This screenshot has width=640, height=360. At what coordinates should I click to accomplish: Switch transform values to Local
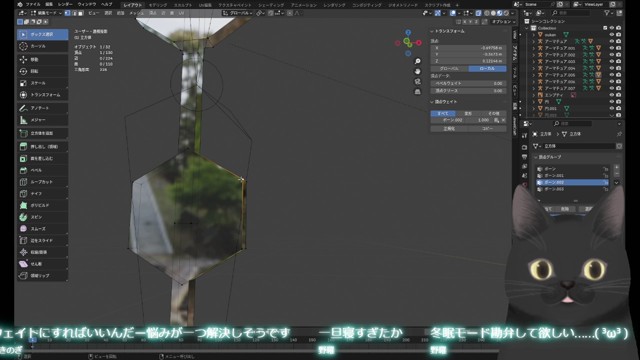[487, 69]
